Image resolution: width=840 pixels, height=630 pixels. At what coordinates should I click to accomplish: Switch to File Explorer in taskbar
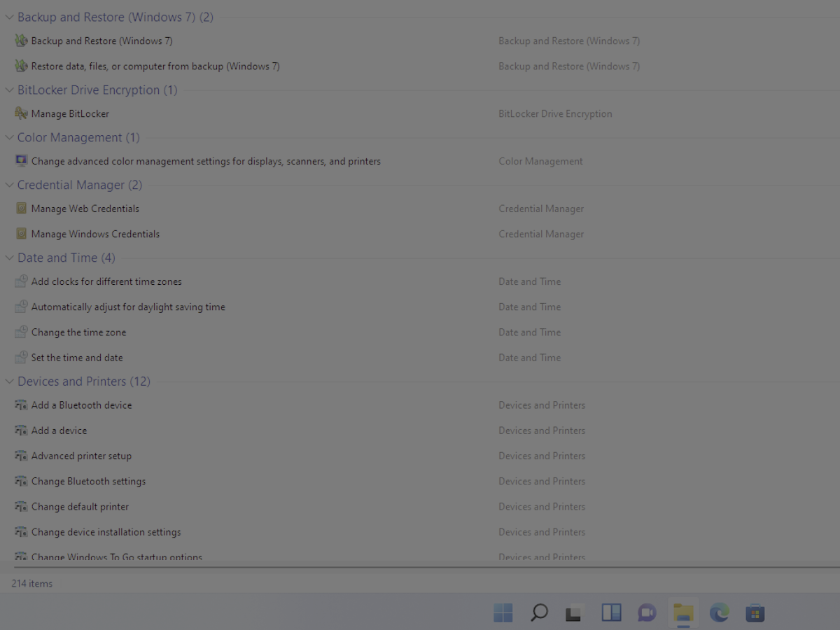[x=683, y=612]
